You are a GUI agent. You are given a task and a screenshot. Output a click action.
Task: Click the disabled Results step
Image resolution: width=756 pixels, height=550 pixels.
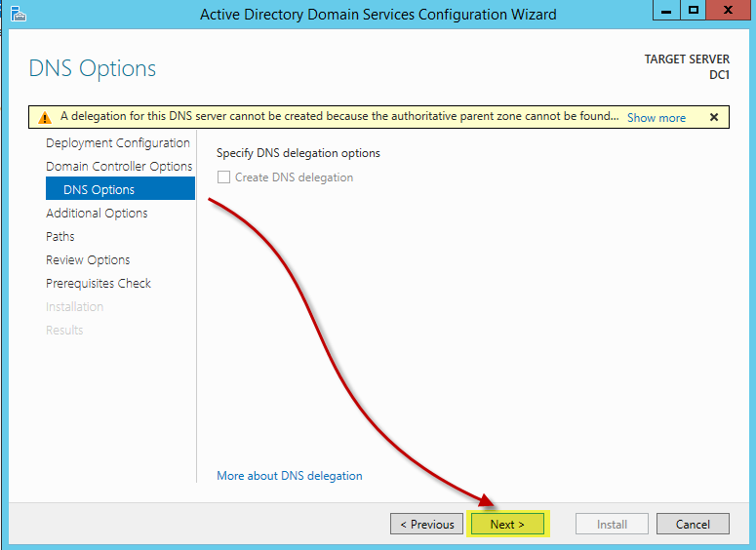(64, 331)
